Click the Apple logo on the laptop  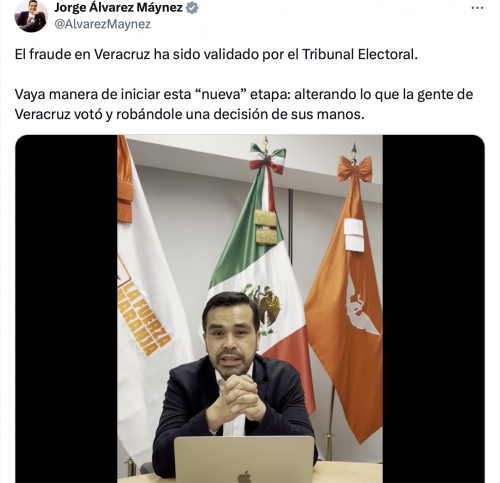tap(245, 476)
